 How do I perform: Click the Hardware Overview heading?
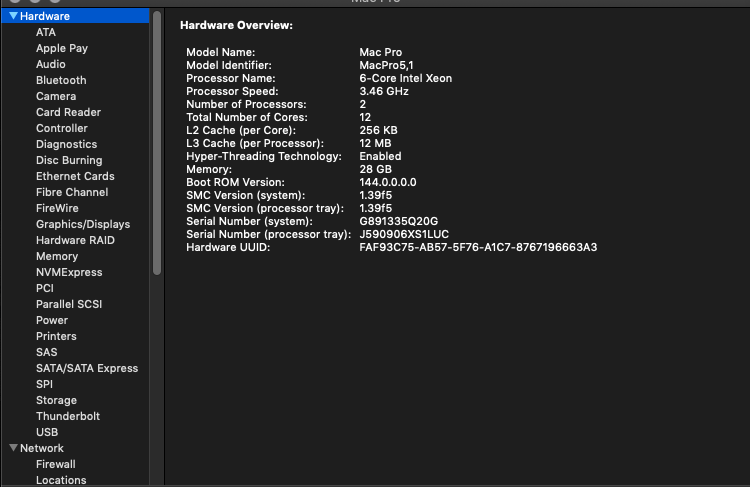point(236,25)
